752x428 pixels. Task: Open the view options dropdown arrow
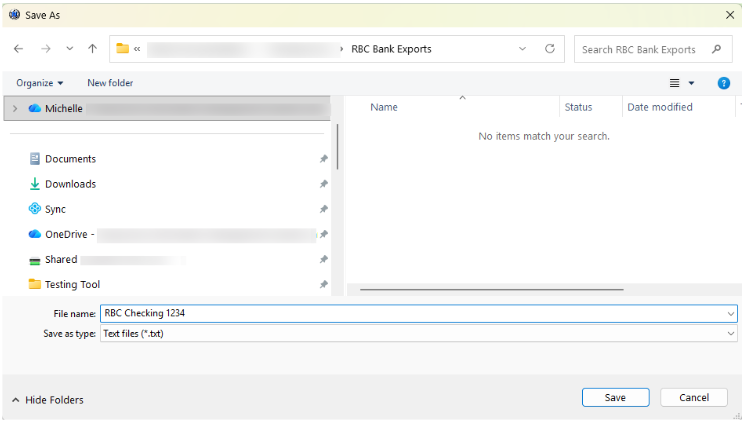click(x=691, y=83)
